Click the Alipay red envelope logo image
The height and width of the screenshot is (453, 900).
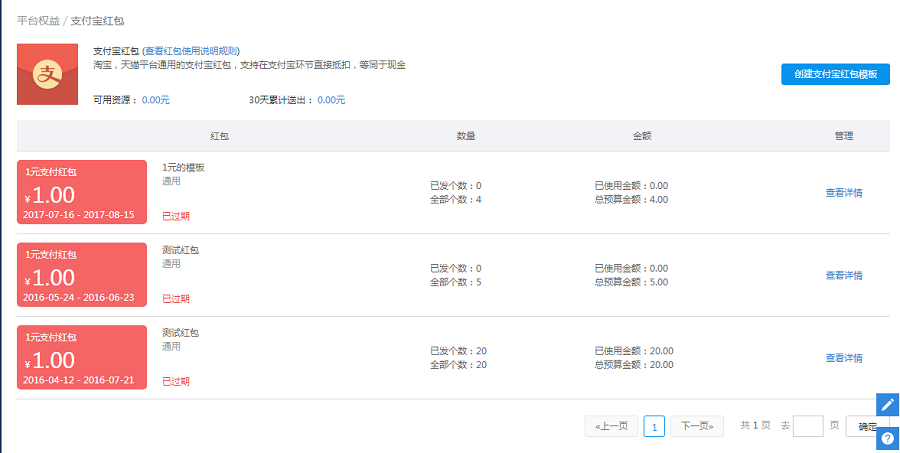coord(48,74)
